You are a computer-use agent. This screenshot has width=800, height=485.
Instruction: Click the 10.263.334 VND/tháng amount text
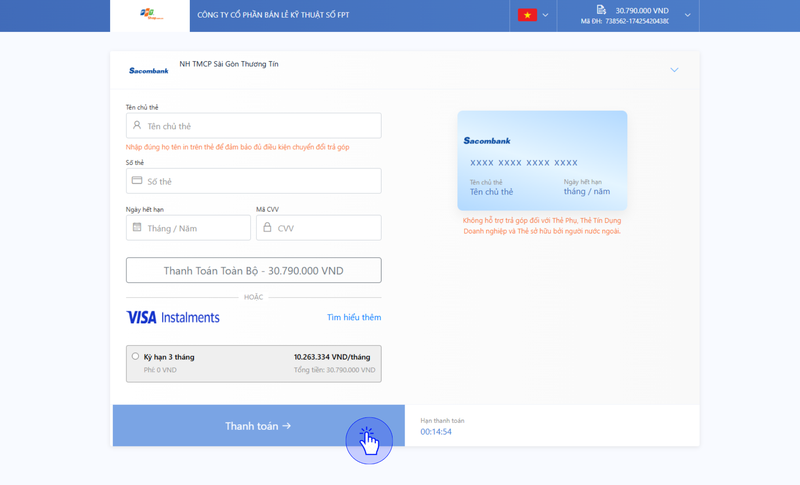[x=332, y=357]
